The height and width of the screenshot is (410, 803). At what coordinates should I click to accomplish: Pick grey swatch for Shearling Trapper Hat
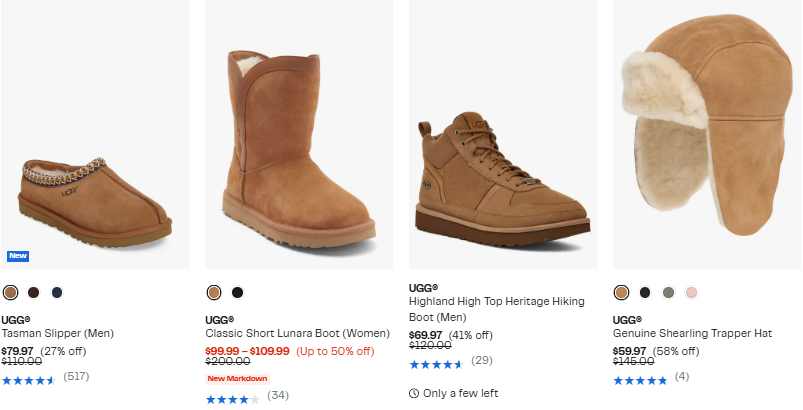pyautogui.click(x=668, y=292)
